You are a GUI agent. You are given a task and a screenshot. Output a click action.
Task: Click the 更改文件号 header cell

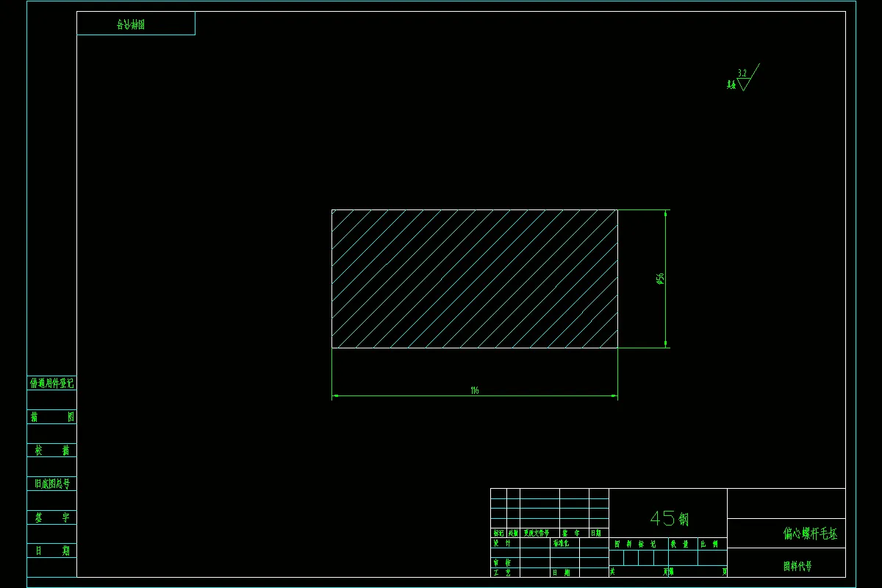pos(539,533)
